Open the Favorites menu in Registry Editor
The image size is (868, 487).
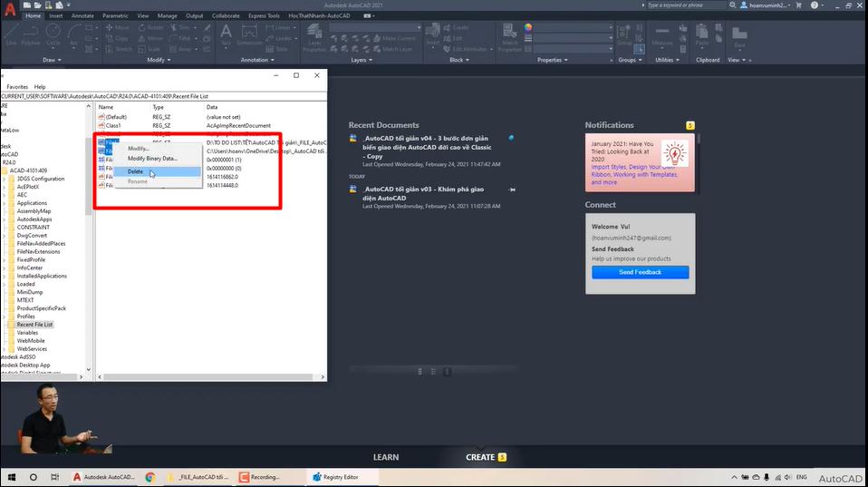[17, 87]
